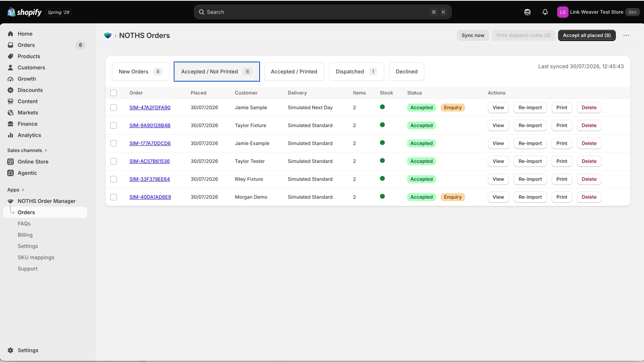Click Enquiry badge on SIM-47A2FDFA90 row

453,108
